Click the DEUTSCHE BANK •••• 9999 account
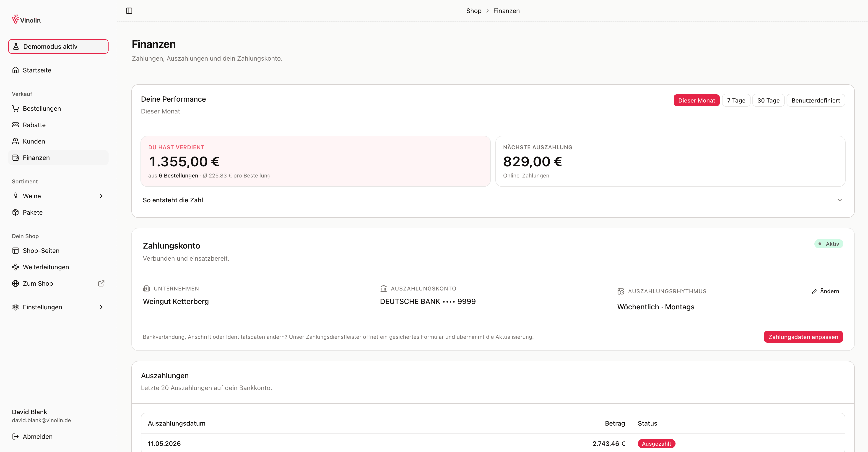This screenshot has height=452, width=868. pos(428,302)
